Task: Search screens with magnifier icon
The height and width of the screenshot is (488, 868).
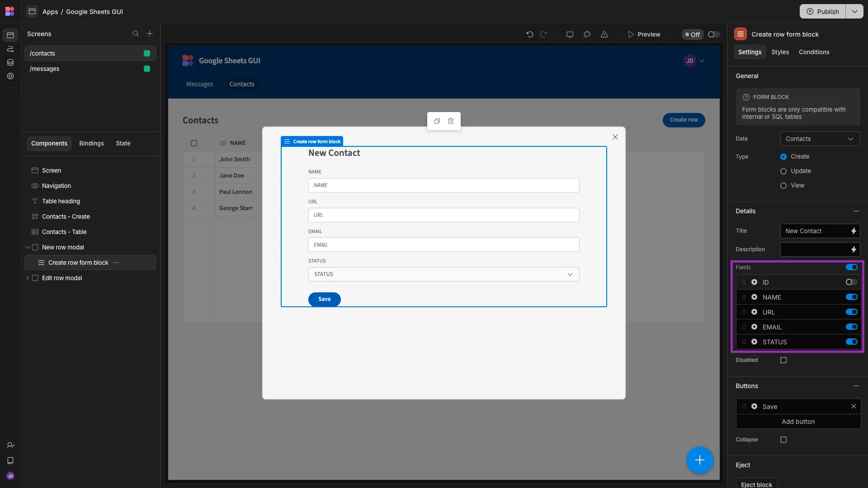Action: [x=135, y=33]
